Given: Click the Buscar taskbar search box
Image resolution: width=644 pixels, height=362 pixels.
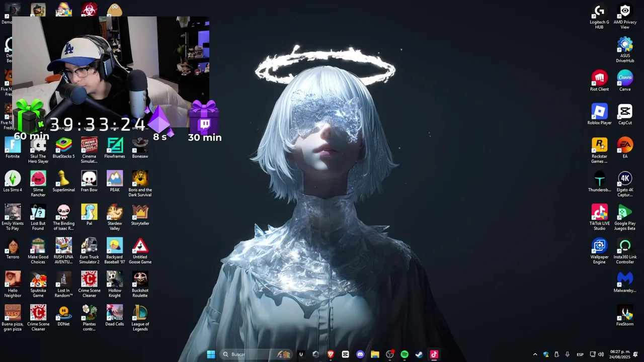Looking at the screenshot, I should [x=257, y=354].
